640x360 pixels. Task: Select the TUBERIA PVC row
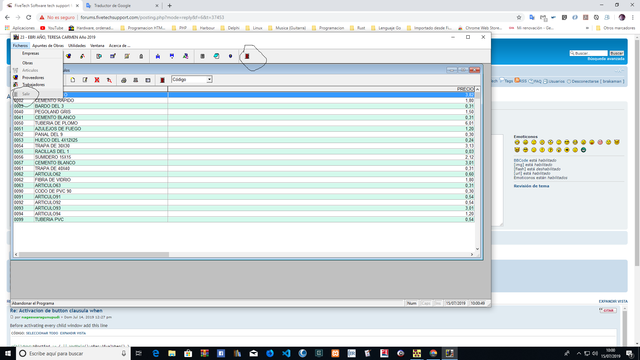click(x=244, y=220)
